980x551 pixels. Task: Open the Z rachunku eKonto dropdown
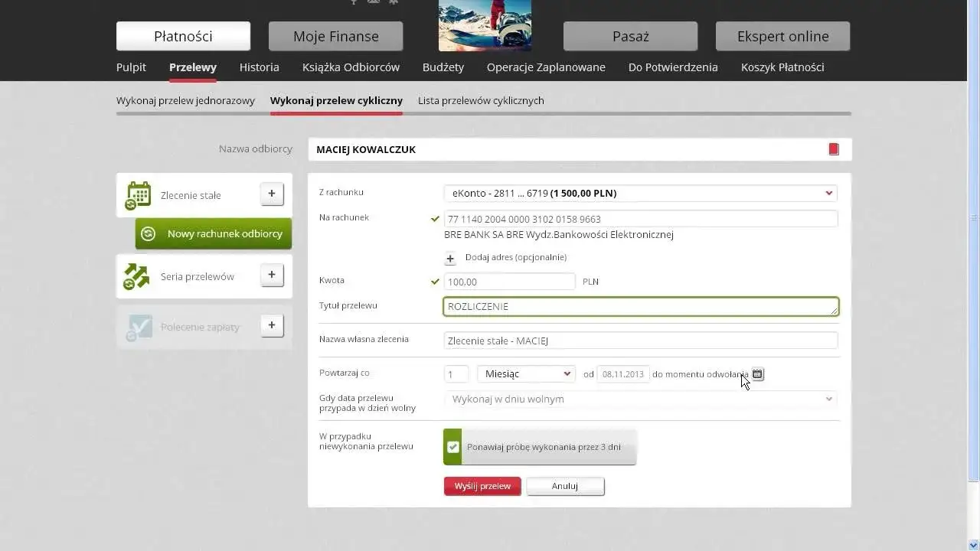tap(640, 193)
